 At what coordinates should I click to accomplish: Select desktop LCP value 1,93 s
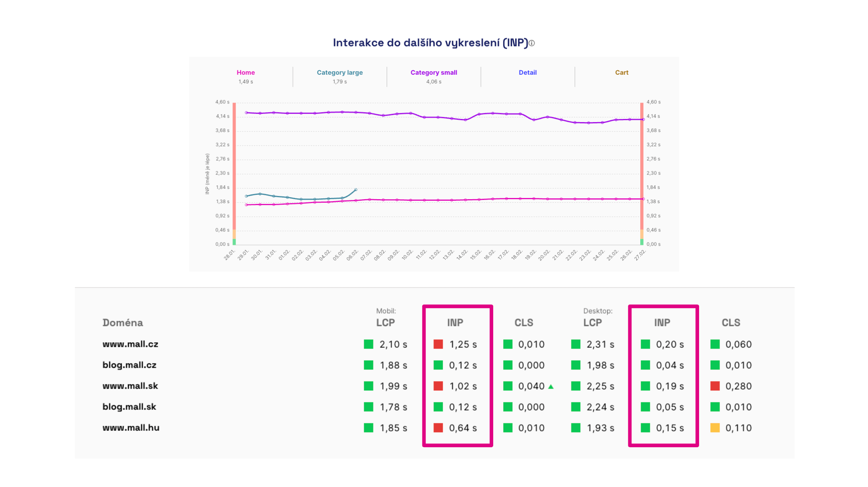pyautogui.click(x=601, y=428)
